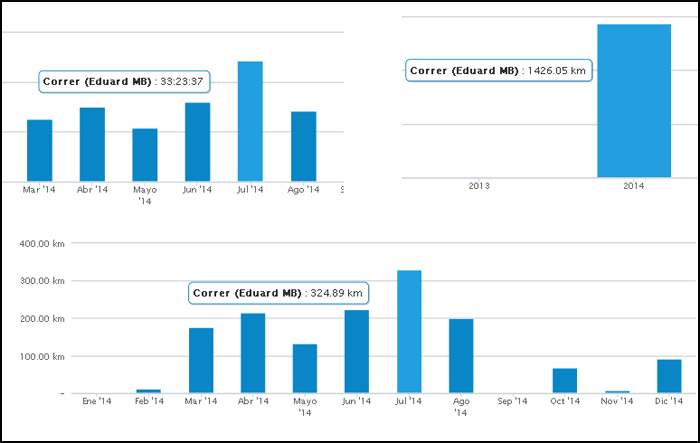Click the Oct '14 axis label
Image resolution: width=700 pixels, height=443 pixels.
click(x=565, y=401)
